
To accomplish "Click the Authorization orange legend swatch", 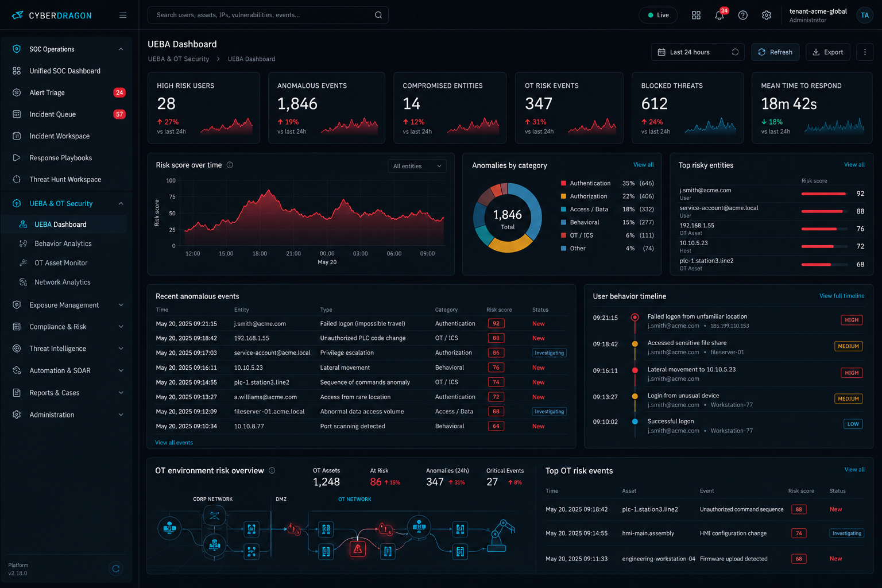I will tap(564, 196).
